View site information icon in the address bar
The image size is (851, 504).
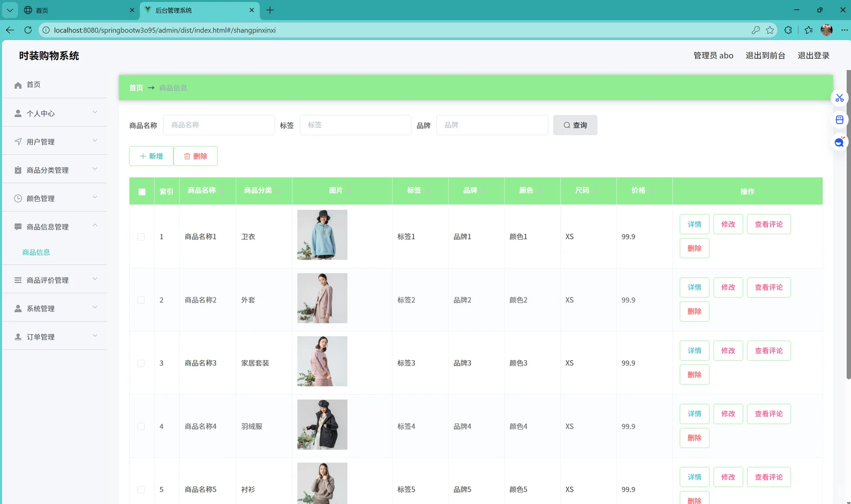click(x=46, y=30)
